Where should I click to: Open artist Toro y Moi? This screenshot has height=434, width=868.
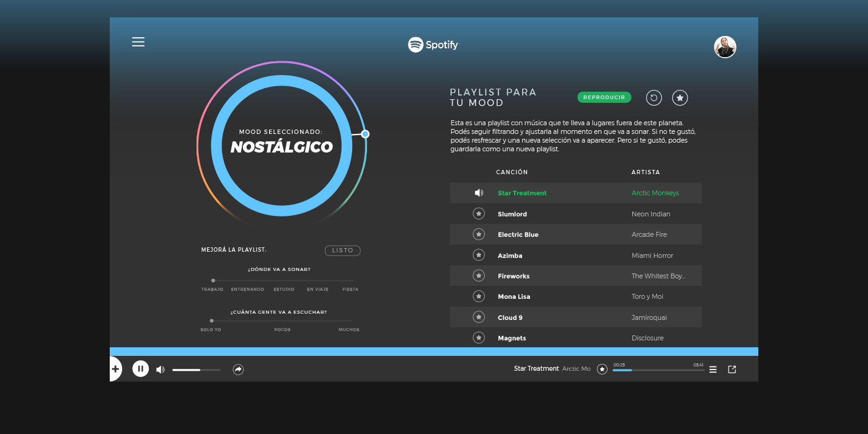coord(648,297)
